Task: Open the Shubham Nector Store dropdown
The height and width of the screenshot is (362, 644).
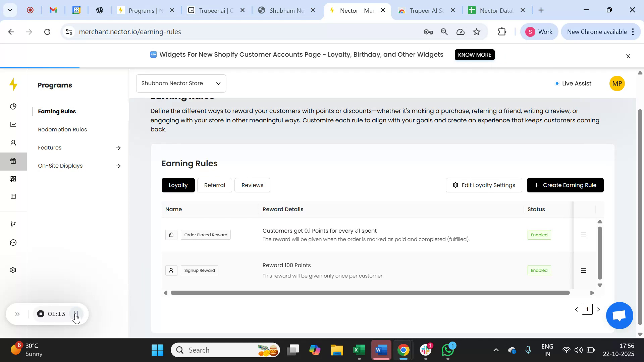Action: 181,83
